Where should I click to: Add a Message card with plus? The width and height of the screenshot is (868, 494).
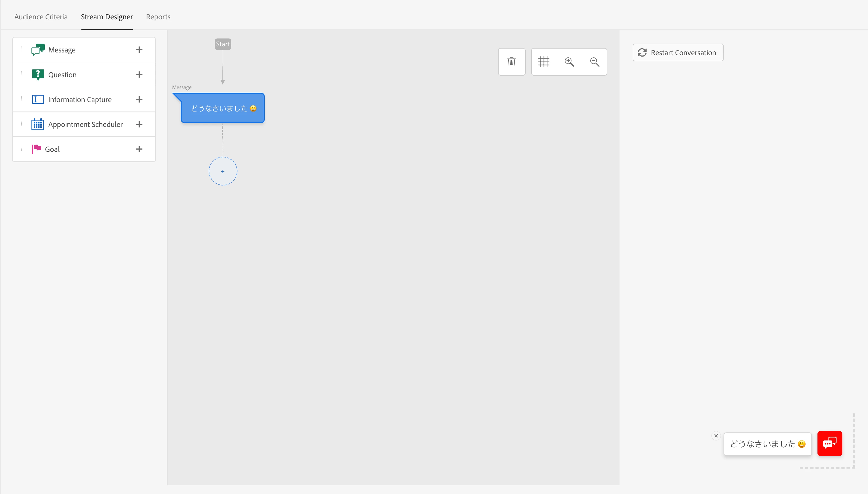[139, 50]
